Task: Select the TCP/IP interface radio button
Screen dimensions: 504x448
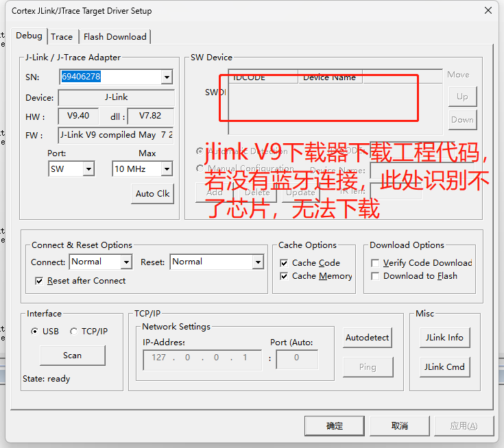Action: click(x=74, y=332)
